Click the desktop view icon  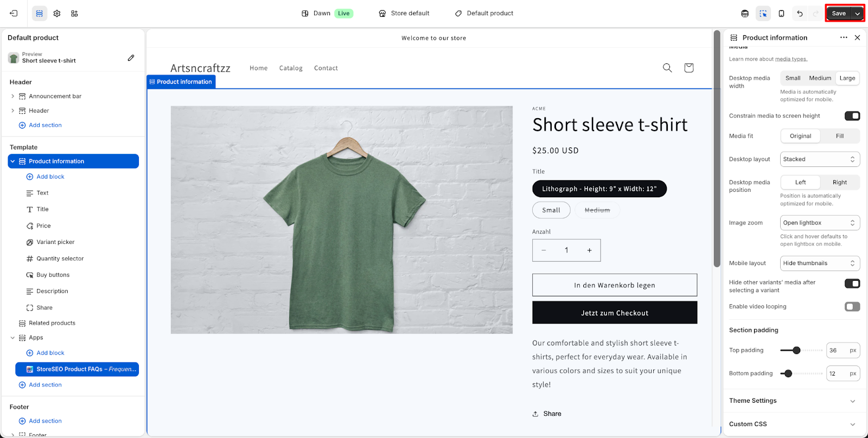pos(745,14)
